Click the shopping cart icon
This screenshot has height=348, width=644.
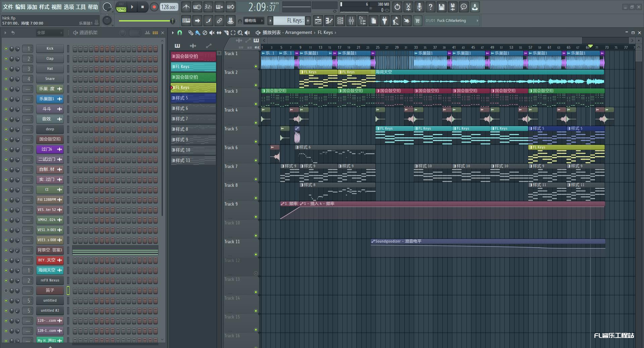[417, 21]
